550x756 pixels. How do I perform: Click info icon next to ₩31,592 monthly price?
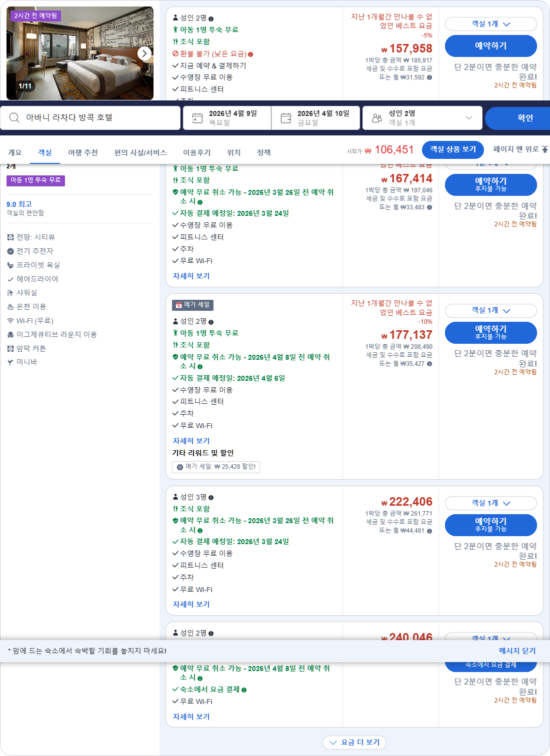click(x=429, y=77)
